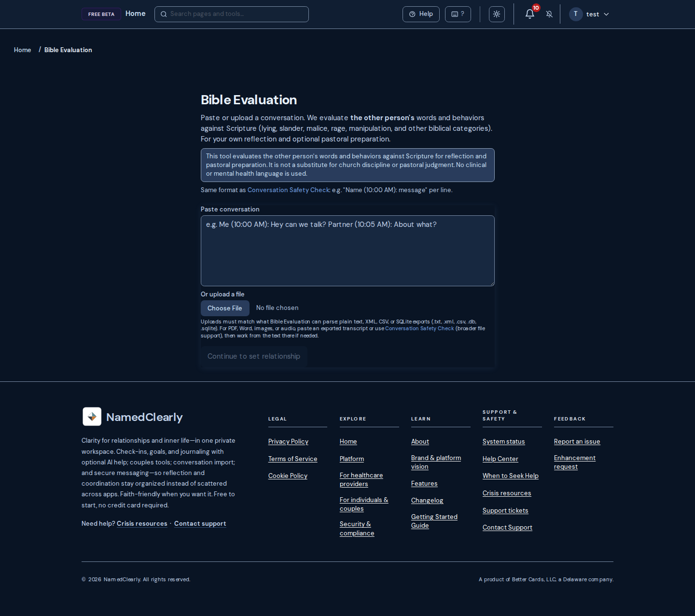The image size is (695, 616).
Task: Open the Help button in header
Action: click(x=421, y=14)
